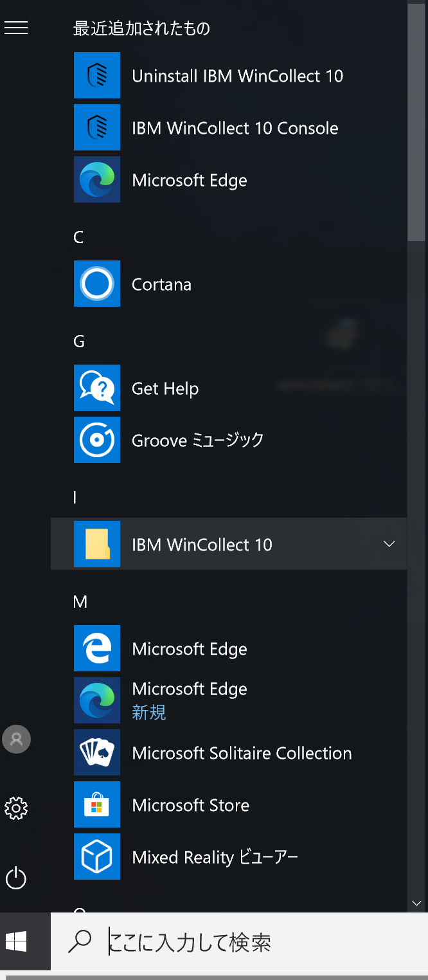Click the Uninstall IBM WinCollect 10 shield icon
Image resolution: width=428 pixels, height=980 pixels.
[97, 75]
